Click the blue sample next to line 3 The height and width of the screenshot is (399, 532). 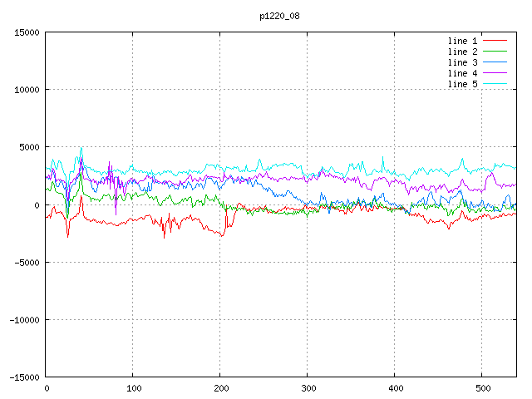495,62
